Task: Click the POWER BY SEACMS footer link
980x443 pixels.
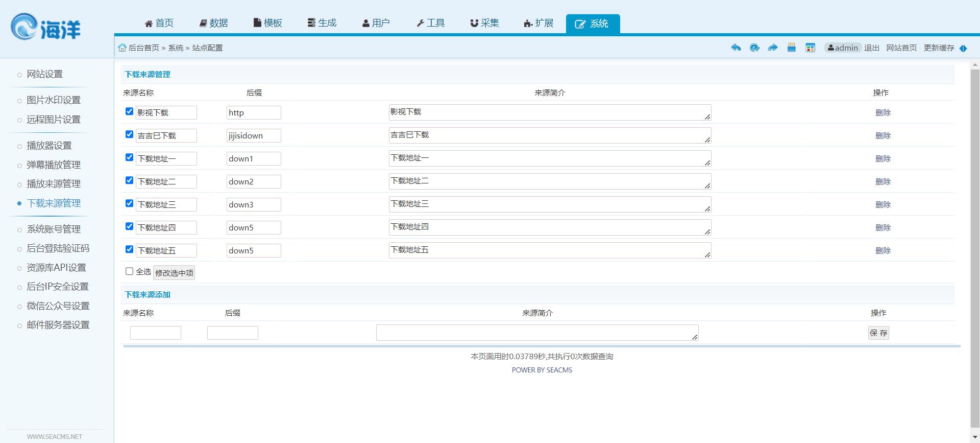Action: point(542,370)
